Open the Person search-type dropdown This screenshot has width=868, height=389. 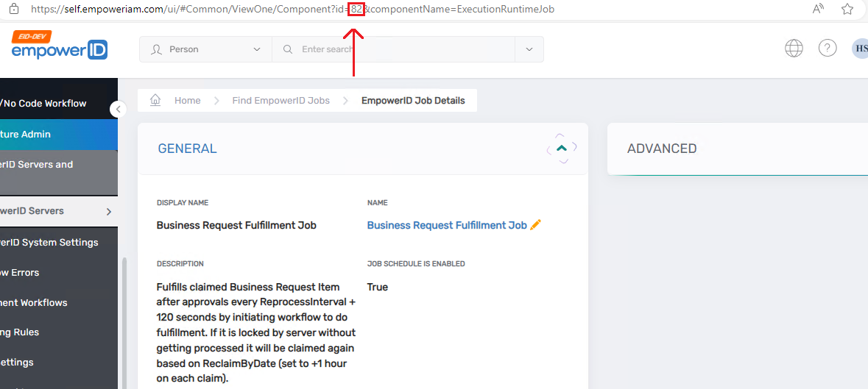(205, 49)
